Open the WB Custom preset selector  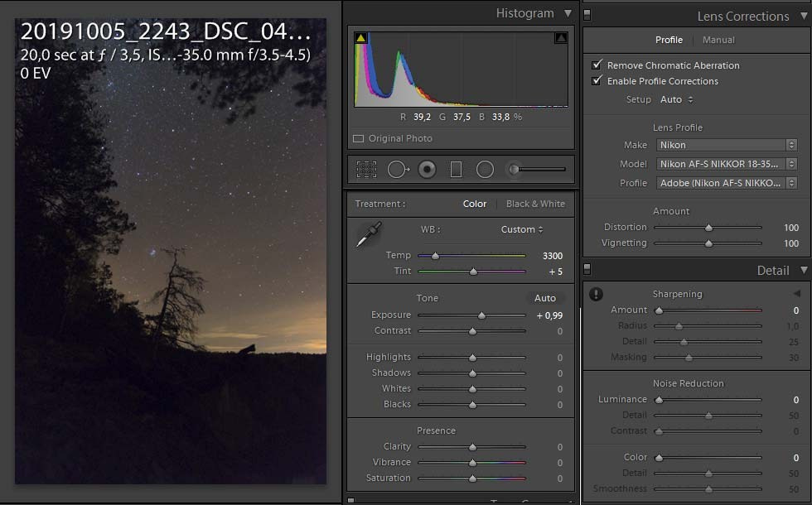pos(520,229)
